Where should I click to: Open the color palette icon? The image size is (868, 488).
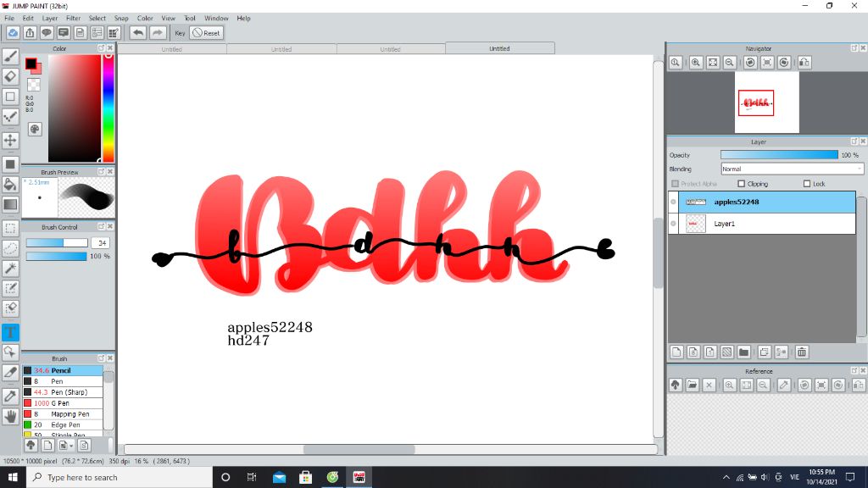point(34,129)
